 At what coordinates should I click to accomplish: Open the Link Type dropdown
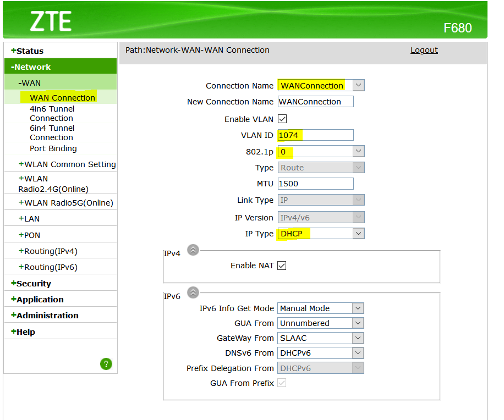[321, 200]
